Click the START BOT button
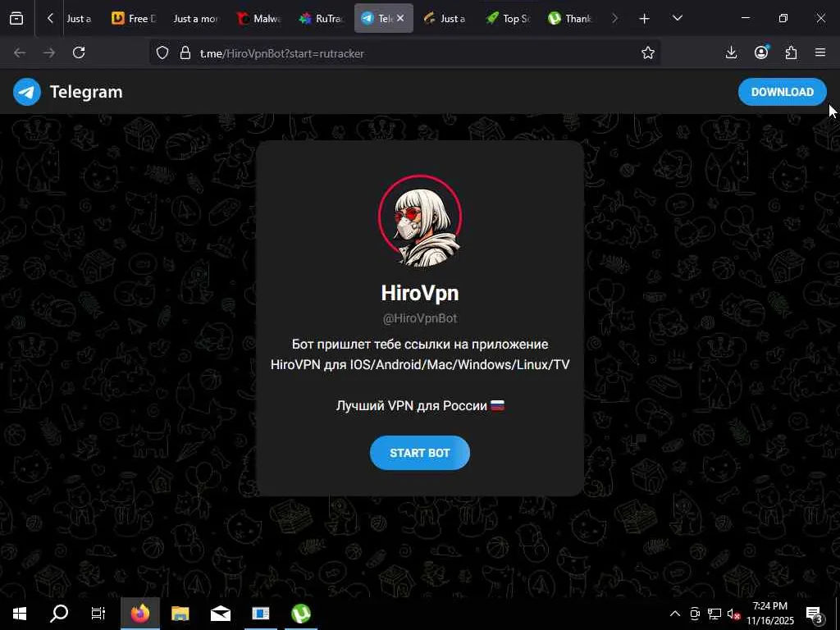Viewport: 840px width, 630px height. 419,453
